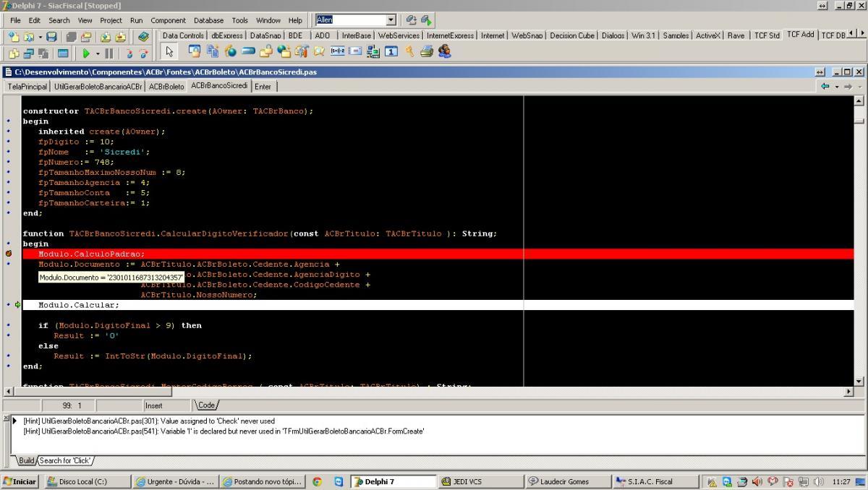Open the Search for 'Click' messages tab

pos(65,460)
